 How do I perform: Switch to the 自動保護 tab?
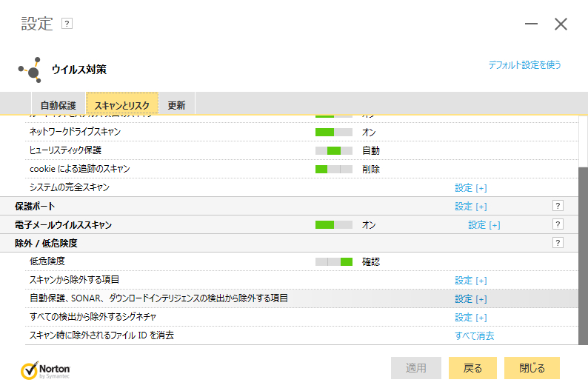59,105
